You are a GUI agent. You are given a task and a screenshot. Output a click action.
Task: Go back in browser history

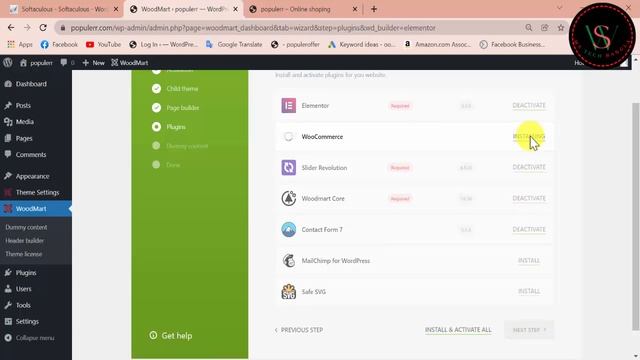point(11,28)
